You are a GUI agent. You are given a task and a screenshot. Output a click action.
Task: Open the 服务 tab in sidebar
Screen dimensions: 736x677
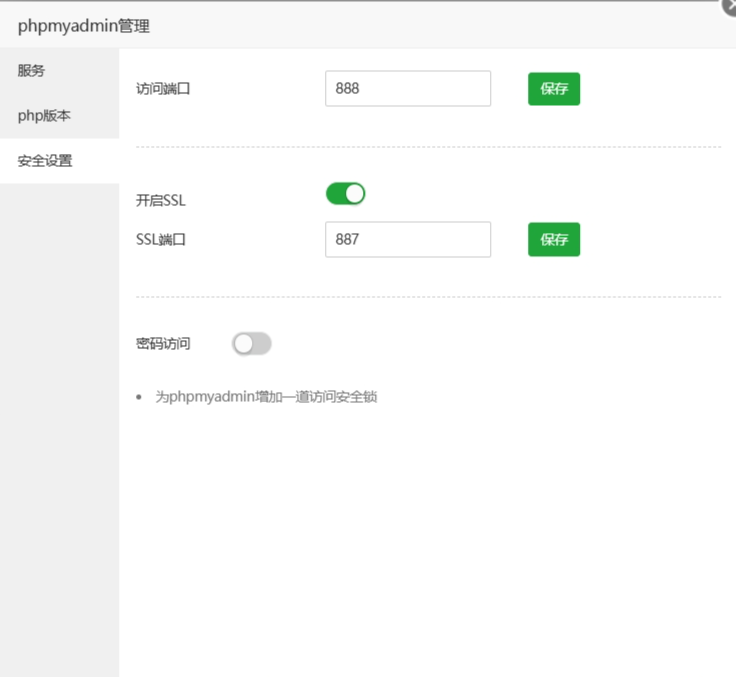pyautogui.click(x=60, y=70)
